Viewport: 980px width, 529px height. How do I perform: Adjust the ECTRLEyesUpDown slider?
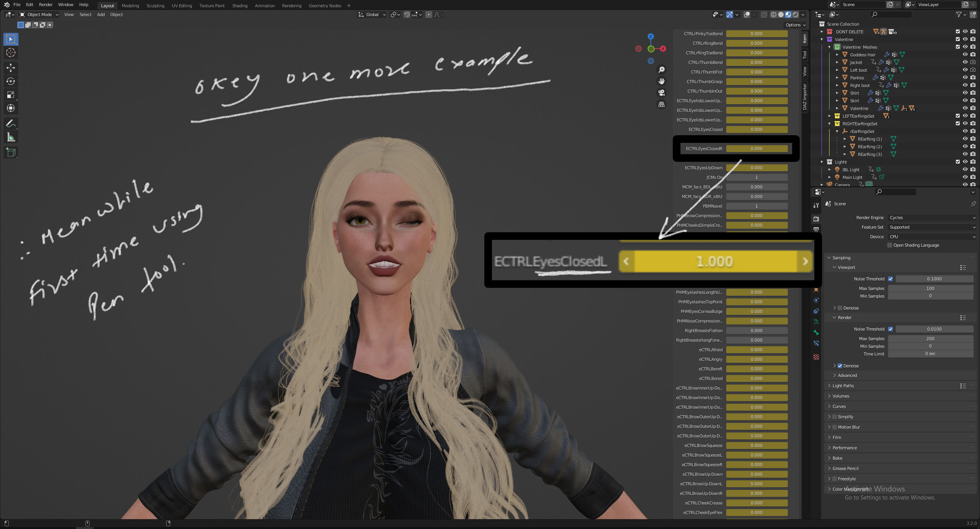tap(756, 168)
